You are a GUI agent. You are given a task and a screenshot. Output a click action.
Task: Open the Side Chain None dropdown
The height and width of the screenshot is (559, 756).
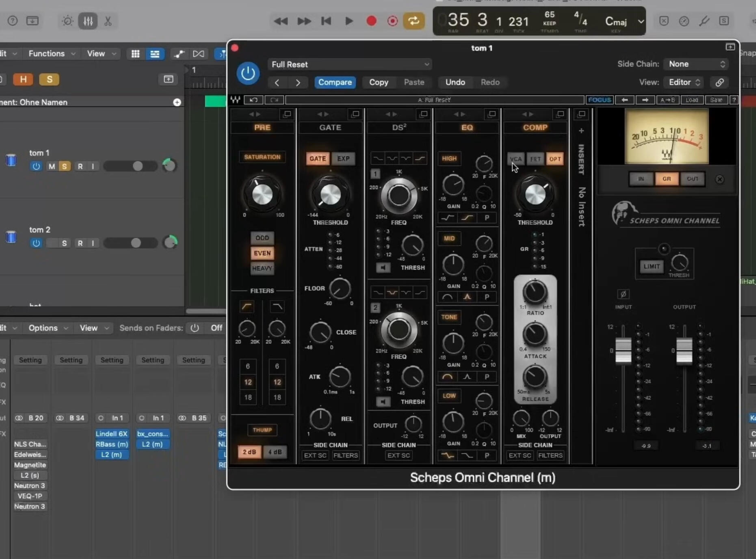(696, 64)
